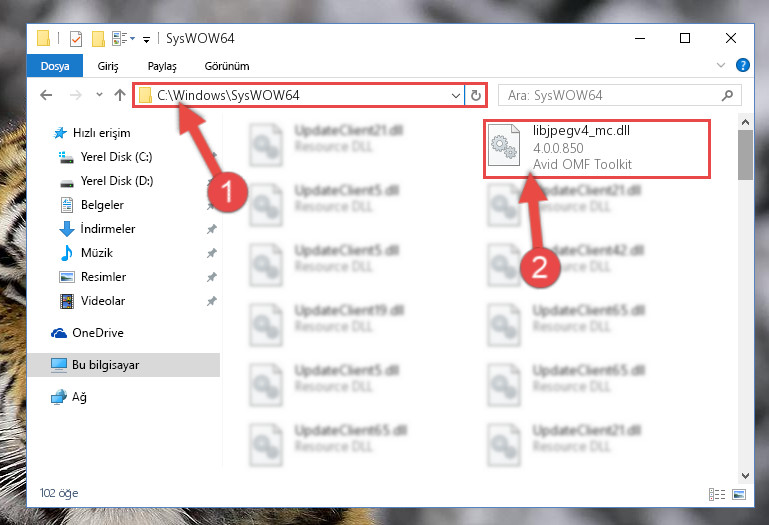Select İndirmeler in quick access list
769x525 pixels.
[107, 229]
